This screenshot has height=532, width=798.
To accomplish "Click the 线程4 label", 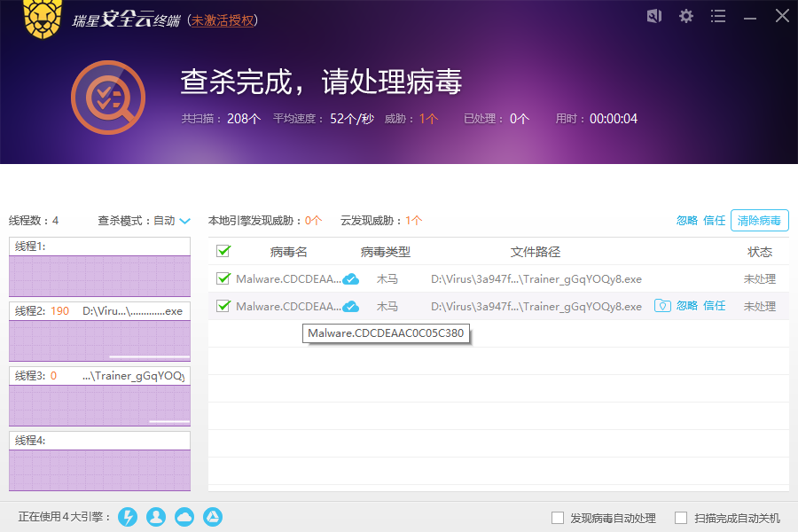I will (x=30, y=441).
